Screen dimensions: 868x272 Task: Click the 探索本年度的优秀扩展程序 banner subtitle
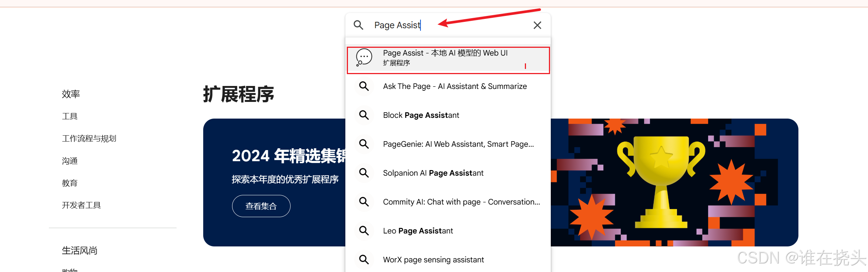285,180
